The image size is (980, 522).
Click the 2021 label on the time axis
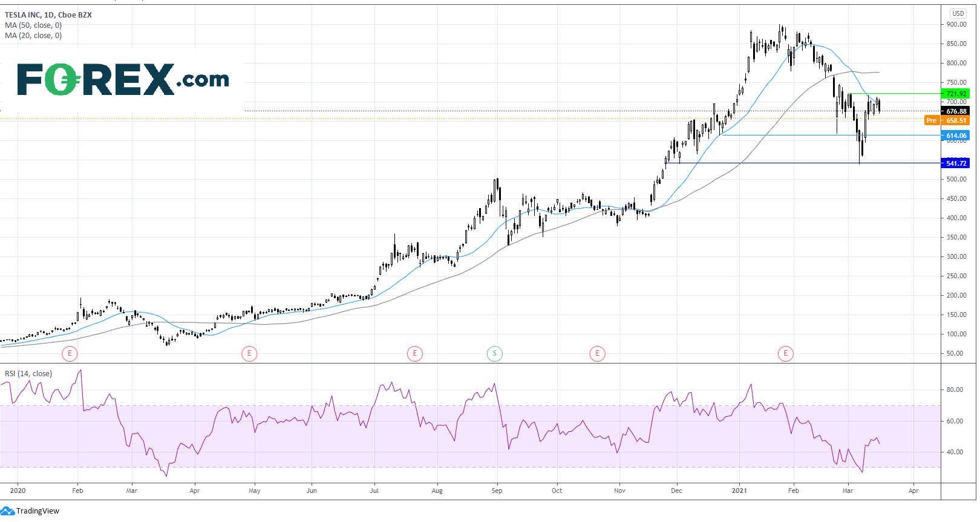click(739, 491)
